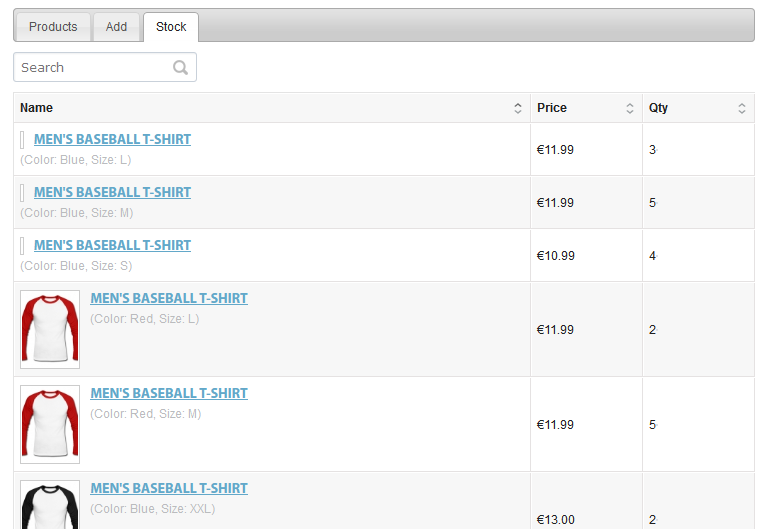Screen dimensions: 763x529
Task: Click the quantity 3 for Blue size L
Action: point(652,150)
